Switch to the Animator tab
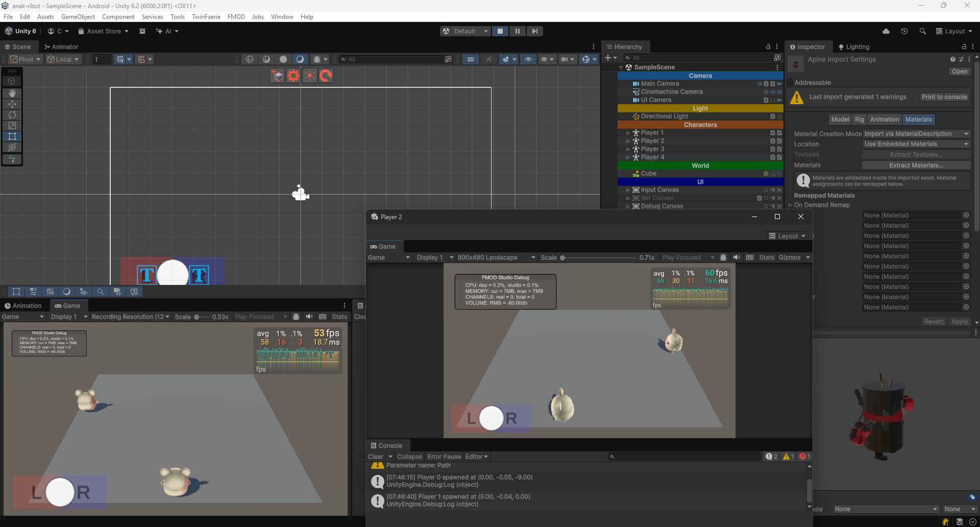Viewport: 980px width, 527px height. click(61, 46)
